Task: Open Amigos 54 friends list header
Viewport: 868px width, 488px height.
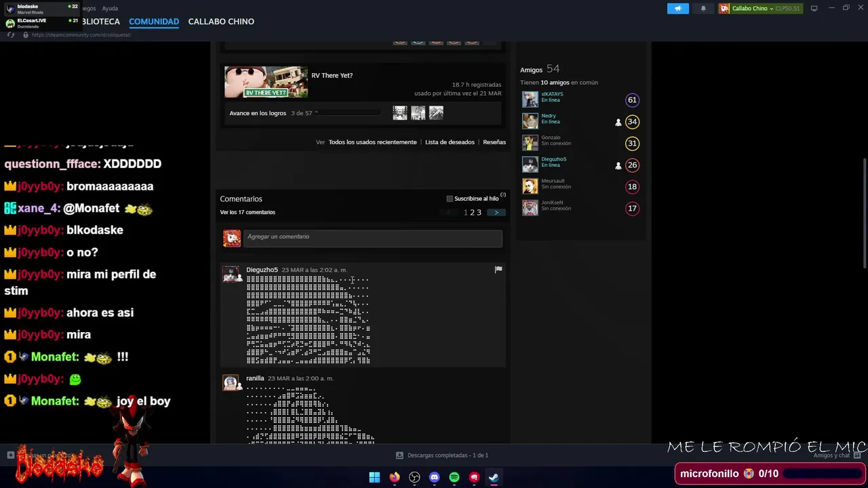Action: (x=540, y=69)
